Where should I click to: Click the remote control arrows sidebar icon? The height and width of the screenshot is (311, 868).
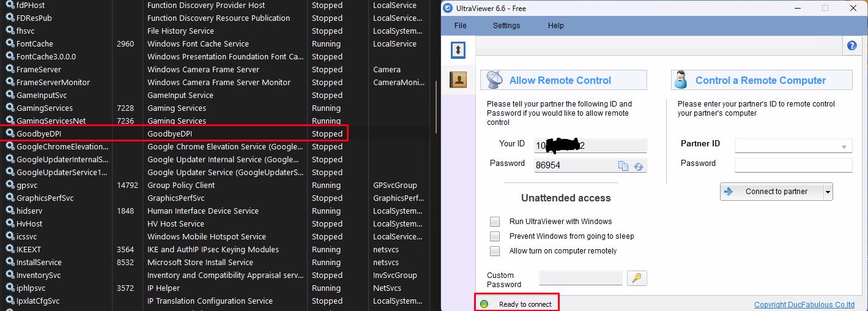[x=458, y=50]
